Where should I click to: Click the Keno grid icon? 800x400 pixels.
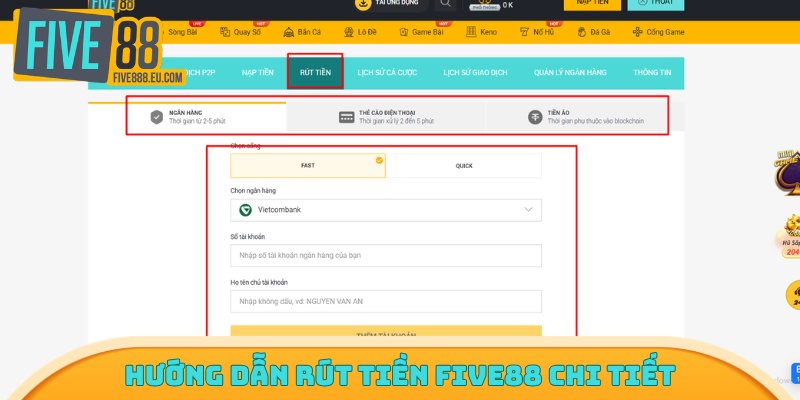(x=471, y=32)
